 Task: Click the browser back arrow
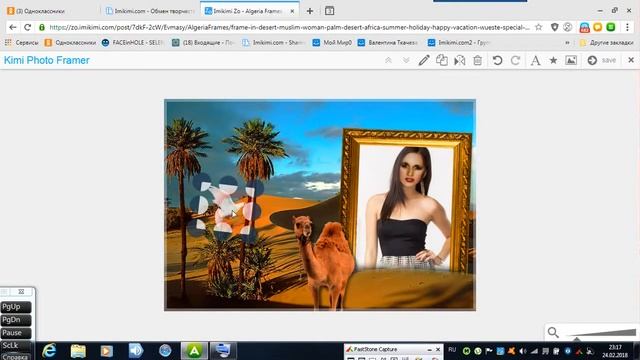click(13, 27)
